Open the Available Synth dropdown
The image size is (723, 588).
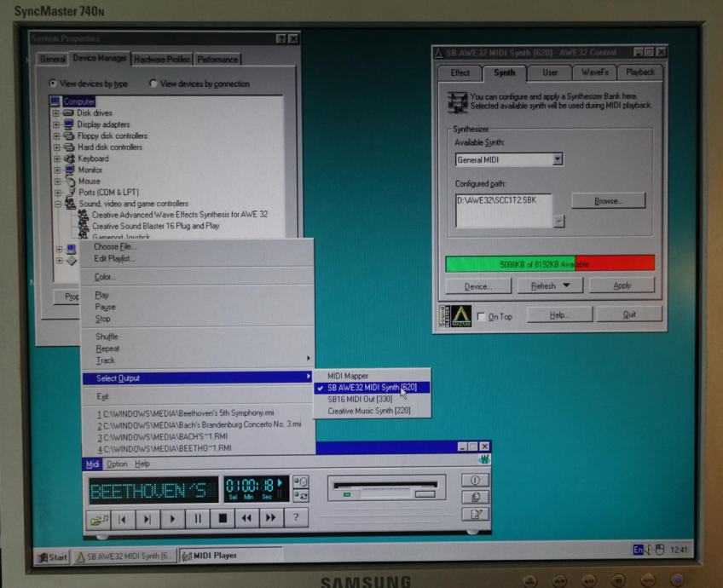(x=557, y=159)
